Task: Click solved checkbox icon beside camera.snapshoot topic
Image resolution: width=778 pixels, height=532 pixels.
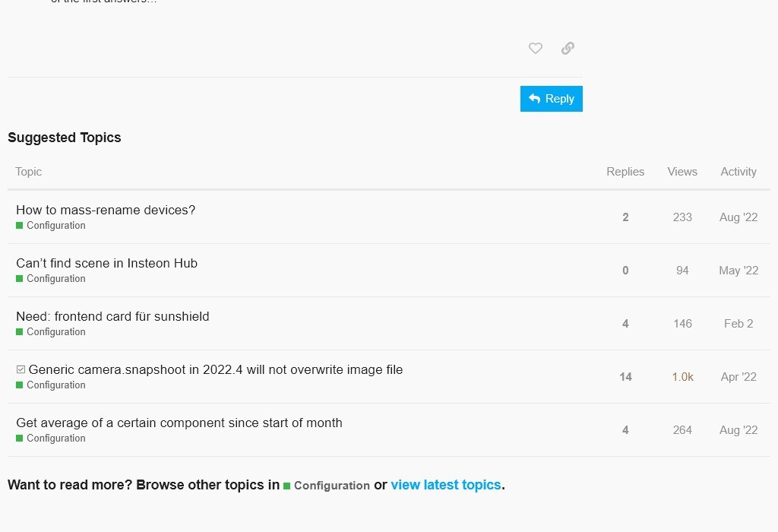Action: [x=21, y=370]
